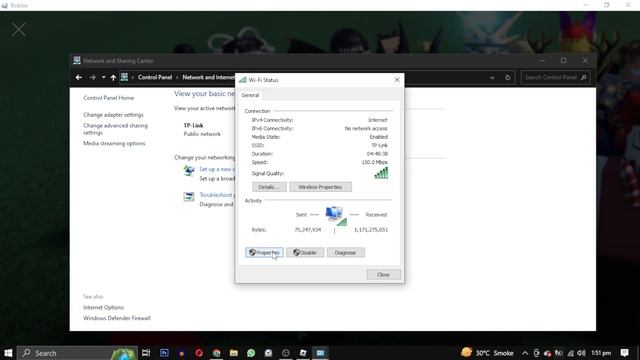Open Media streaming options
This screenshot has height=360, width=640.
(114, 143)
